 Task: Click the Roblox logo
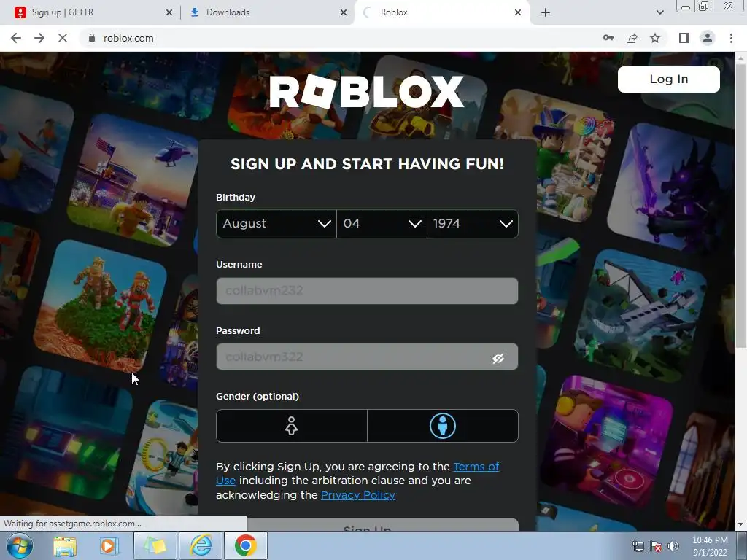click(x=366, y=91)
